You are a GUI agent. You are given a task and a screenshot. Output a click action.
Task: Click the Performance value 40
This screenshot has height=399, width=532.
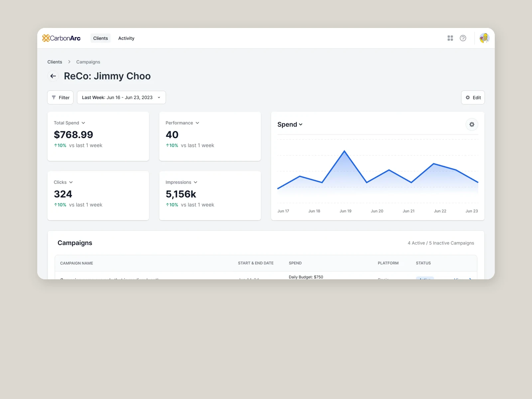172,135
